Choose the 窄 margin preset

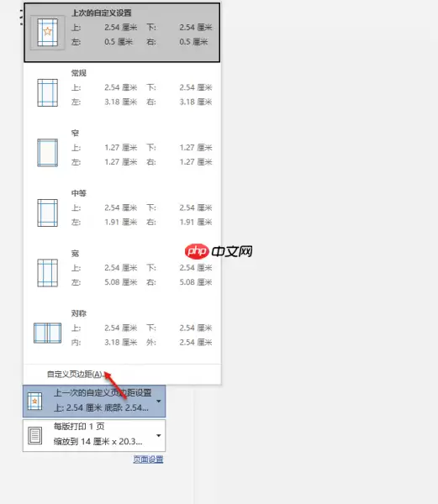click(122, 153)
